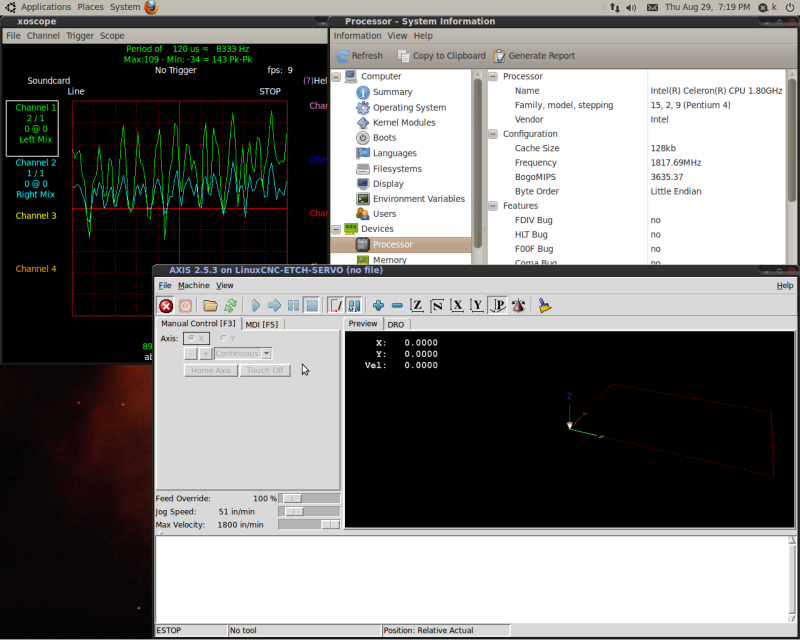Collapse the Features details section
This screenshot has width=800, height=640.
coord(493,206)
